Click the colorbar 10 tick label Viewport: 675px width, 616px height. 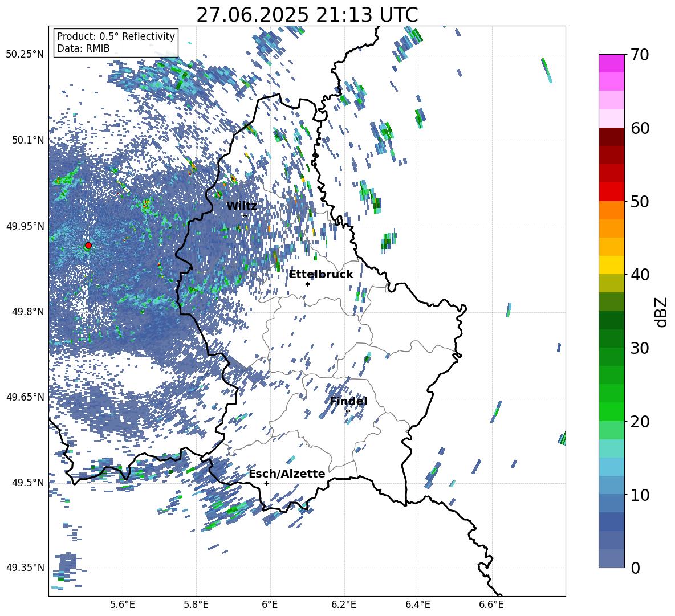pyautogui.click(x=640, y=495)
